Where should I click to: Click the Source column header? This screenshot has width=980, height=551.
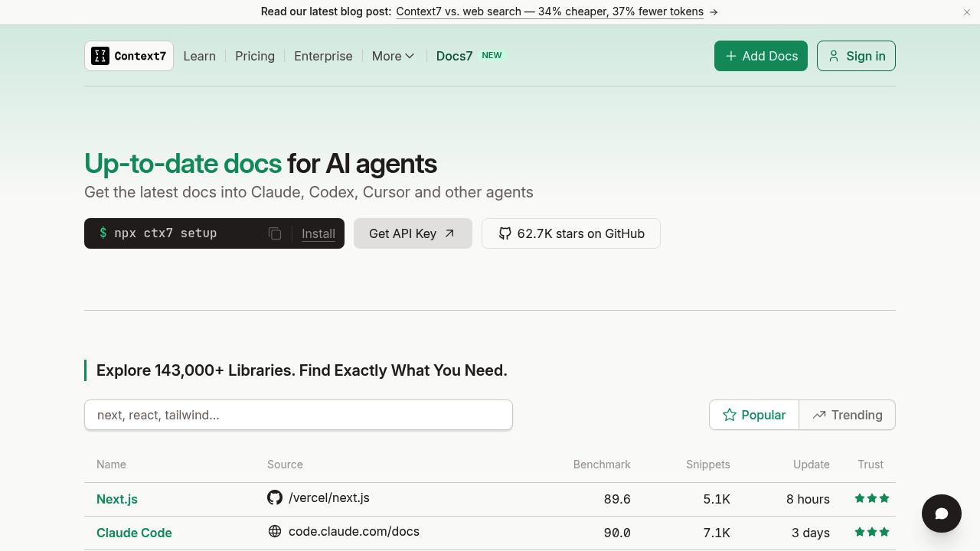pyautogui.click(x=285, y=465)
